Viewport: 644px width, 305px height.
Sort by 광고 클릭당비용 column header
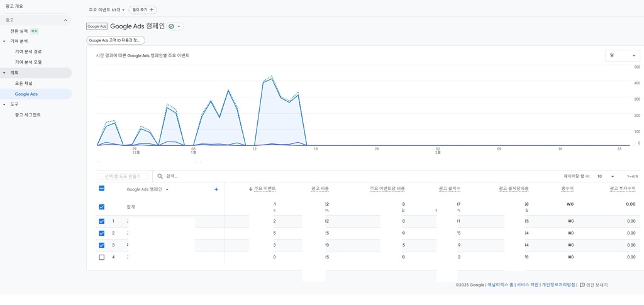click(x=514, y=189)
